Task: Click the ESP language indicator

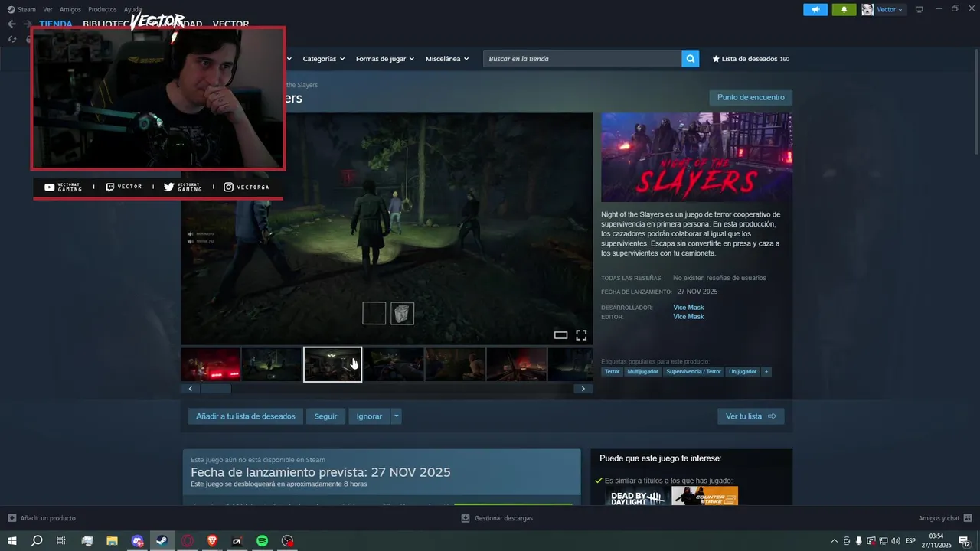Action: (x=910, y=541)
